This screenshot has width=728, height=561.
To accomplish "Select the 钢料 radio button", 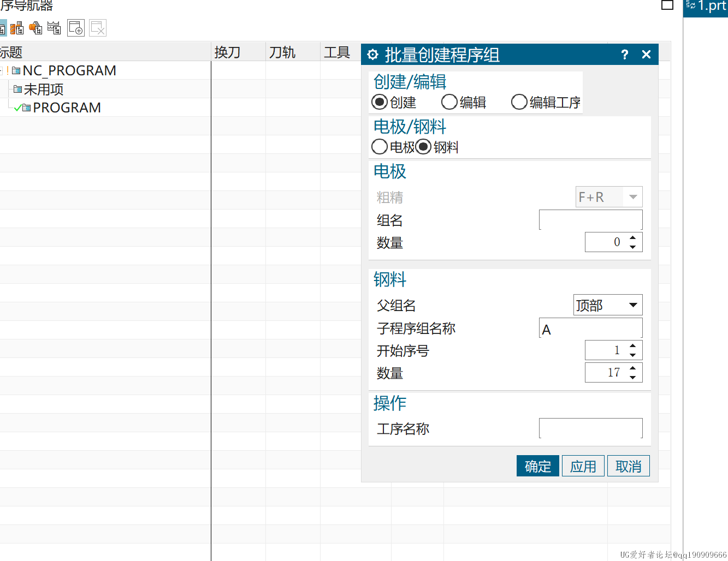I will click(x=423, y=147).
